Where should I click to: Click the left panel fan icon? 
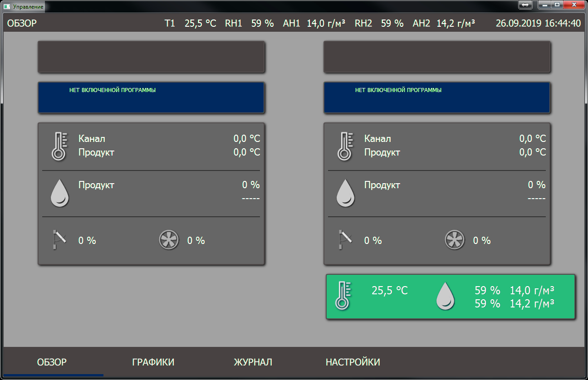(x=169, y=240)
